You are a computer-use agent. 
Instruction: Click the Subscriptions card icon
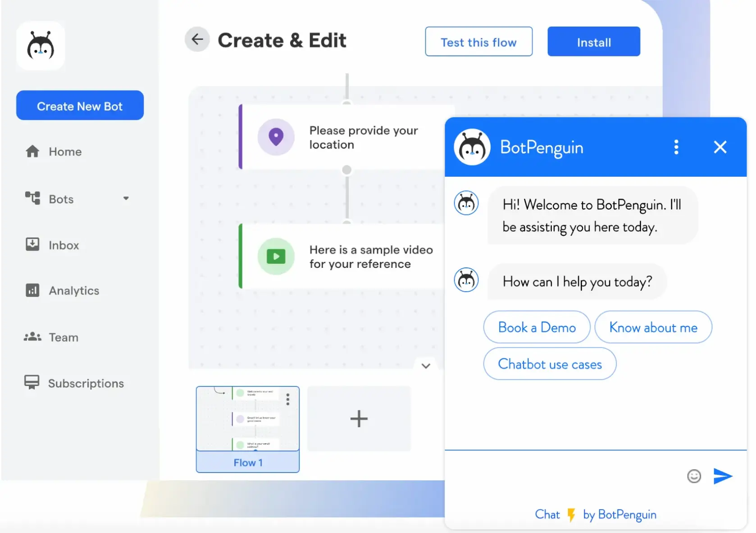click(32, 382)
